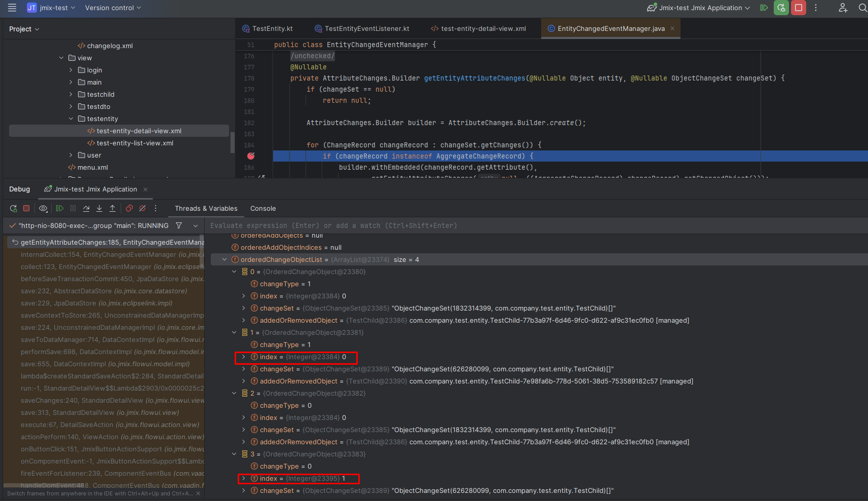Select menu.xml in project tree
The width and height of the screenshot is (868, 501).
click(x=88, y=167)
